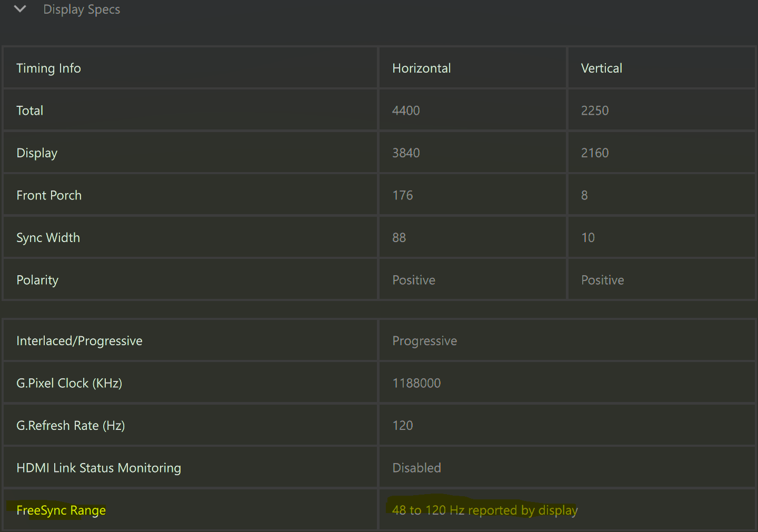Click the Timing Info header cell
This screenshot has height=532, width=758.
[48, 68]
